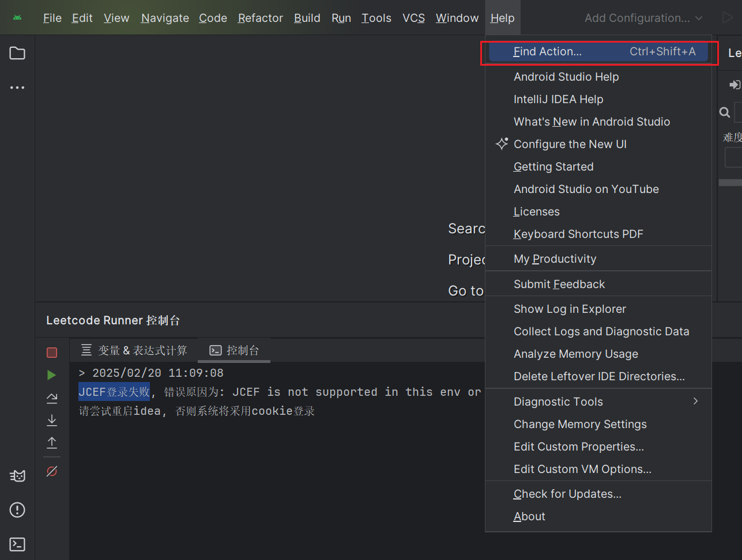Image resolution: width=742 pixels, height=560 pixels.
Task: Open the Problems tool window icon
Action: click(17, 510)
